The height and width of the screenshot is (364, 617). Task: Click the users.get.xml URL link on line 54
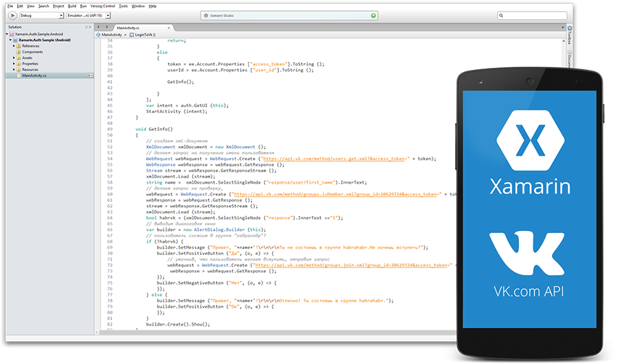tap(335, 158)
